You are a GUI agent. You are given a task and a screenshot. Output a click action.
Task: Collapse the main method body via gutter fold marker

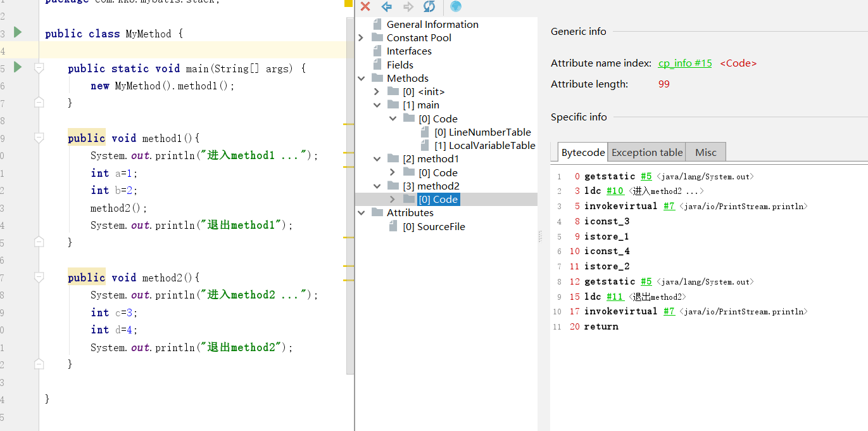(x=39, y=67)
